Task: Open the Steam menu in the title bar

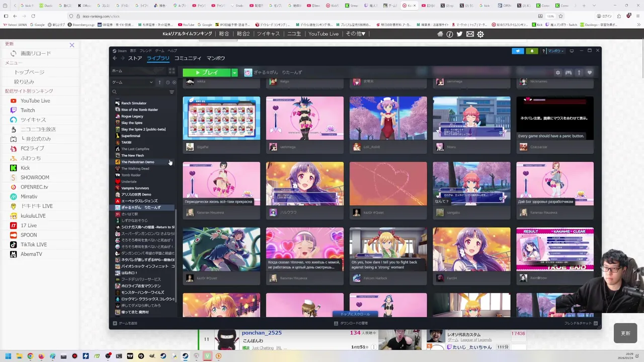Action: [121, 51]
